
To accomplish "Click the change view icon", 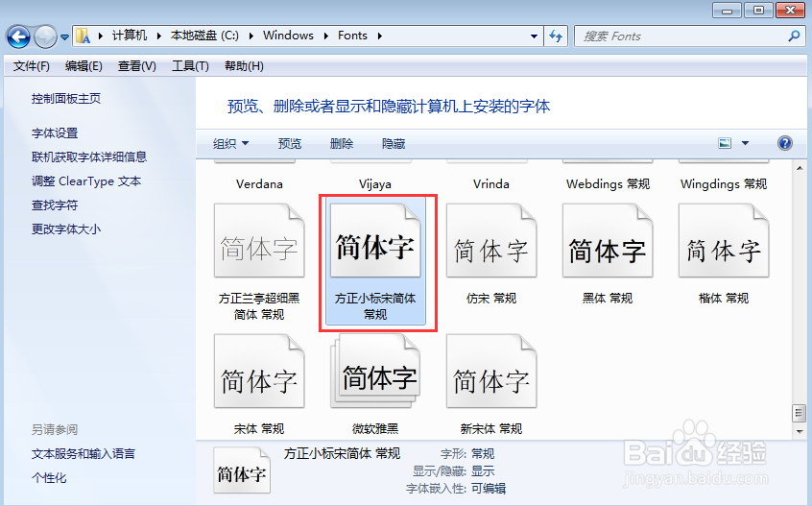I will tap(725, 143).
